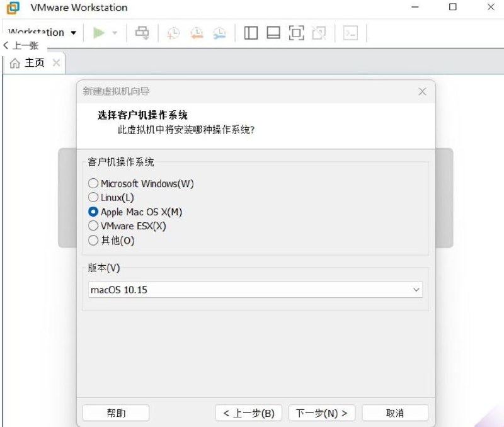Cancel the wizard with 取消 button
The width and height of the screenshot is (504, 427).
tap(395, 413)
